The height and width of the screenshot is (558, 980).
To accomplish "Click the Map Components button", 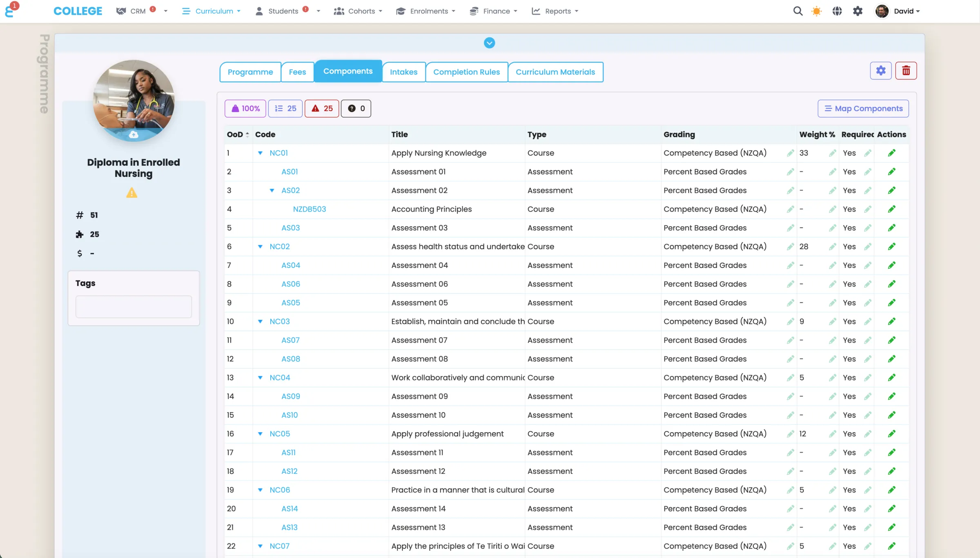I will point(863,108).
